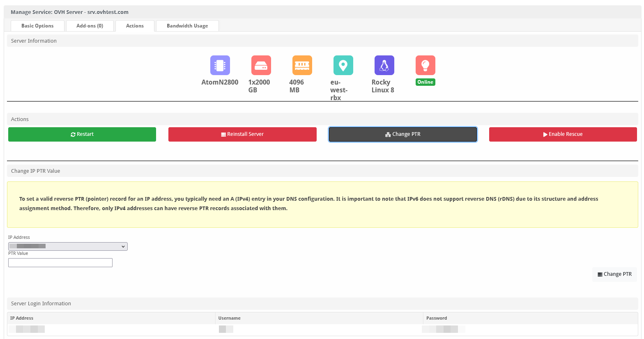Screen dimensions: 644x339
Task: Click the green Online status badge
Action: coord(425,82)
